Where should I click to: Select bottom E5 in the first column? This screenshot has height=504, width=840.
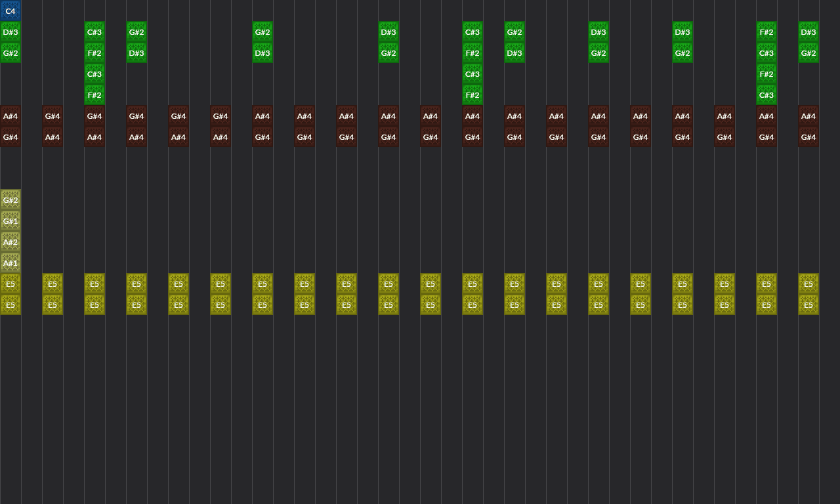click(x=10, y=305)
